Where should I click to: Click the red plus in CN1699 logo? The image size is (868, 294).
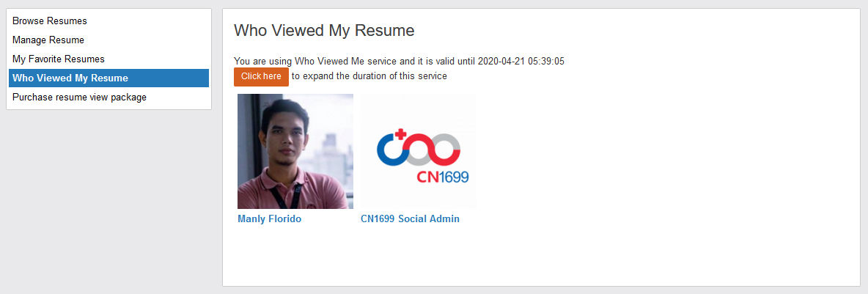coord(400,135)
